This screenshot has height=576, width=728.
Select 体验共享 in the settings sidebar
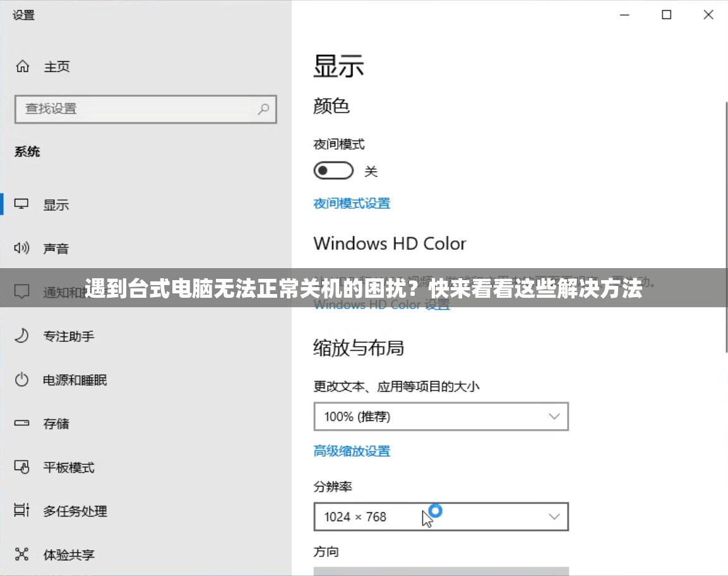click(x=69, y=554)
